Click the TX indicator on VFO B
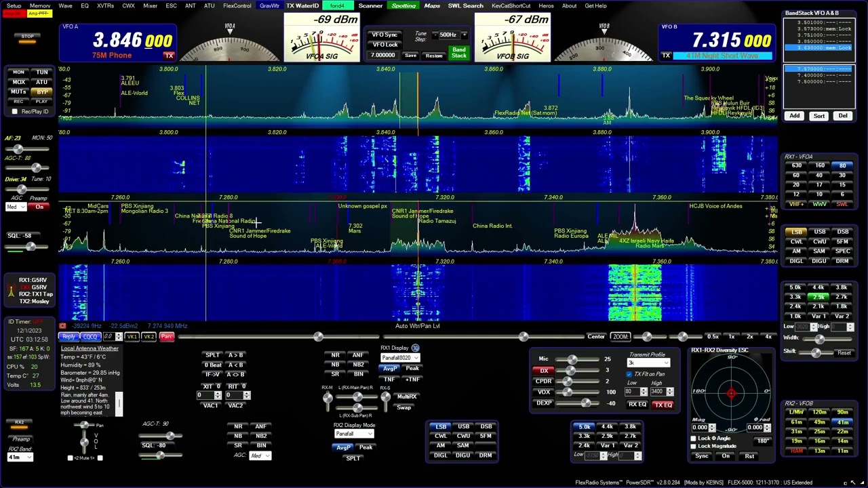The width and height of the screenshot is (868, 488). (666, 56)
